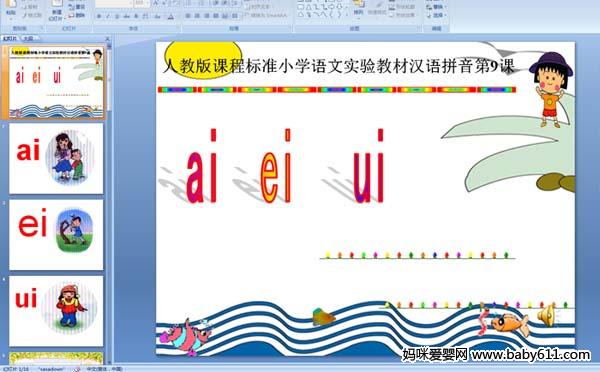Select slide 2 thumbnail showing ai

coord(56,158)
